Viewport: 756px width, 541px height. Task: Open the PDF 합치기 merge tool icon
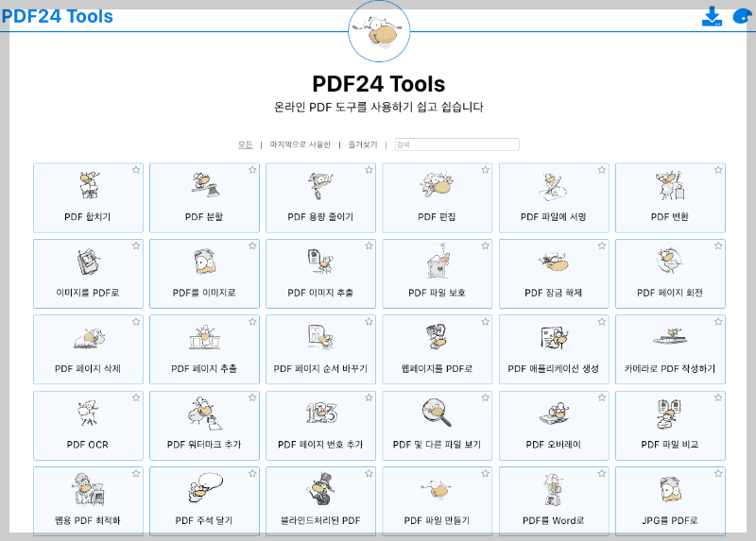[x=89, y=185]
